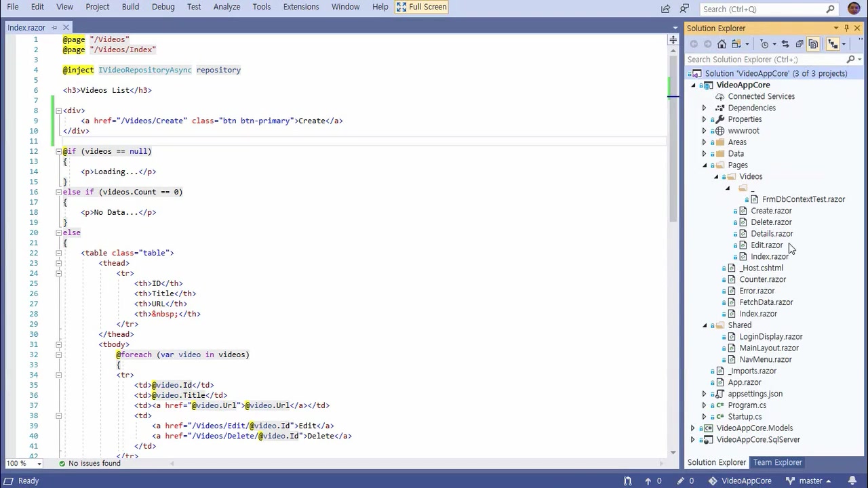Pin the Solution Explorer panel with auto-hide icon
The image size is (868, 488).
pos(846,28)
